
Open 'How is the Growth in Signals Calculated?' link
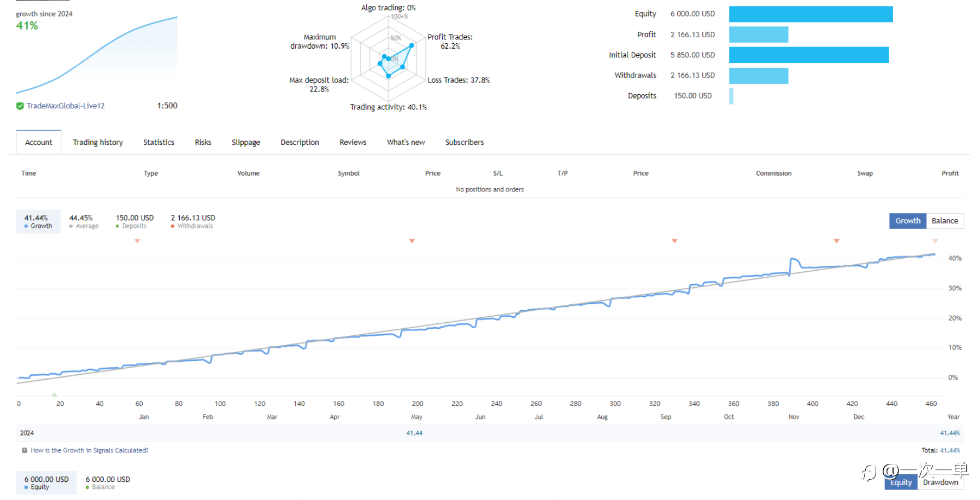[90, 451]
